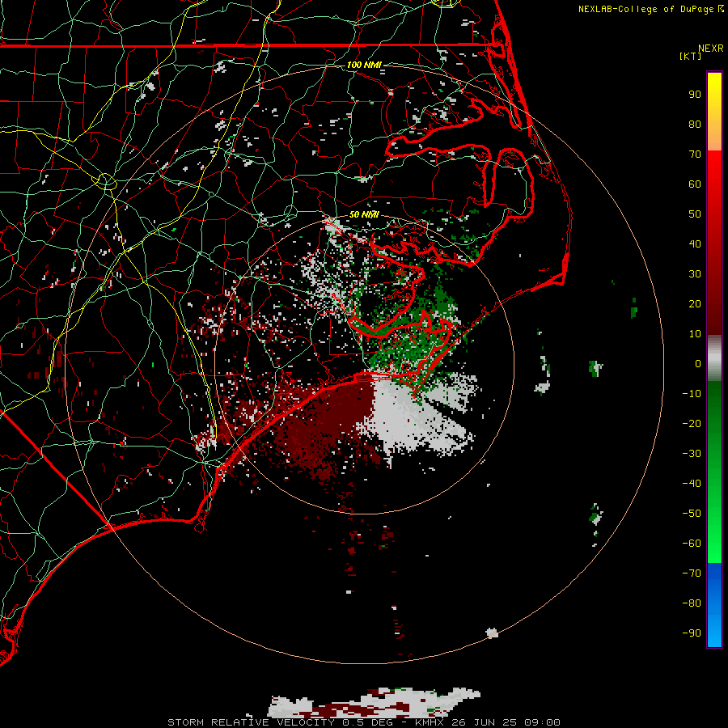
Task: Click the -40 value on the color scale
Action: click(x=692, y=484)
